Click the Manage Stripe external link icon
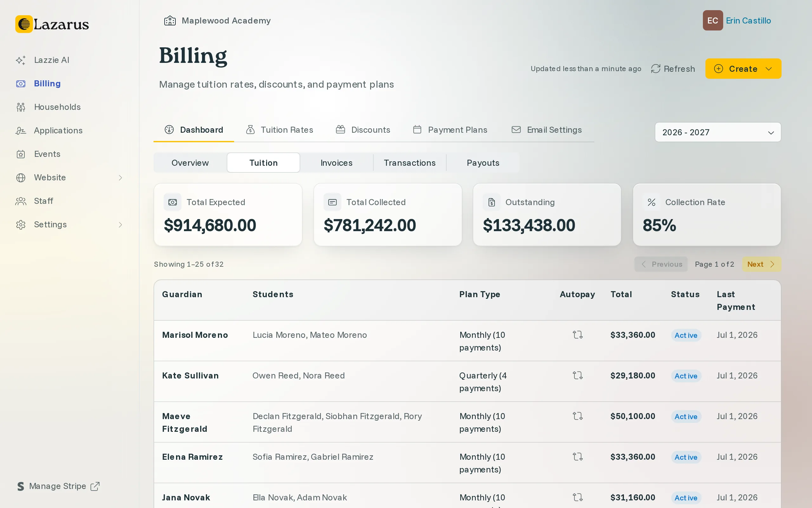812x508 pixels. (95, 486)
